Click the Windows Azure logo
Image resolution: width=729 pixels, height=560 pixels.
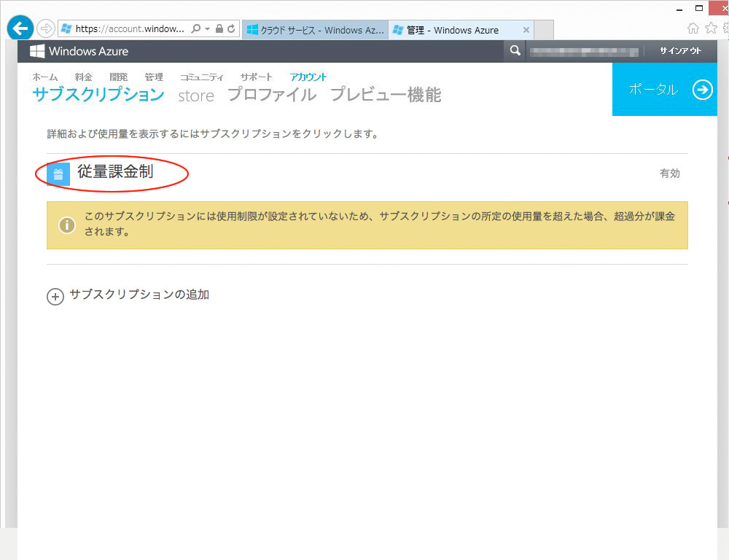[79, 51]
